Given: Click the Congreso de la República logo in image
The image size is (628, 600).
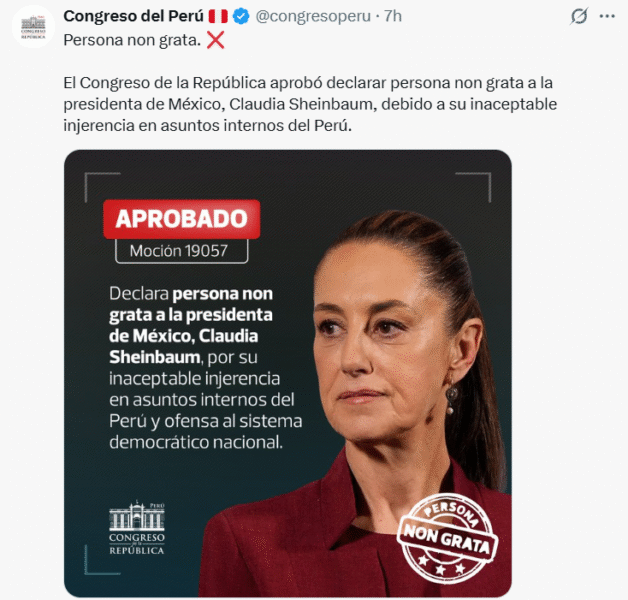Looking at the screenshot, I should point(137,527).
